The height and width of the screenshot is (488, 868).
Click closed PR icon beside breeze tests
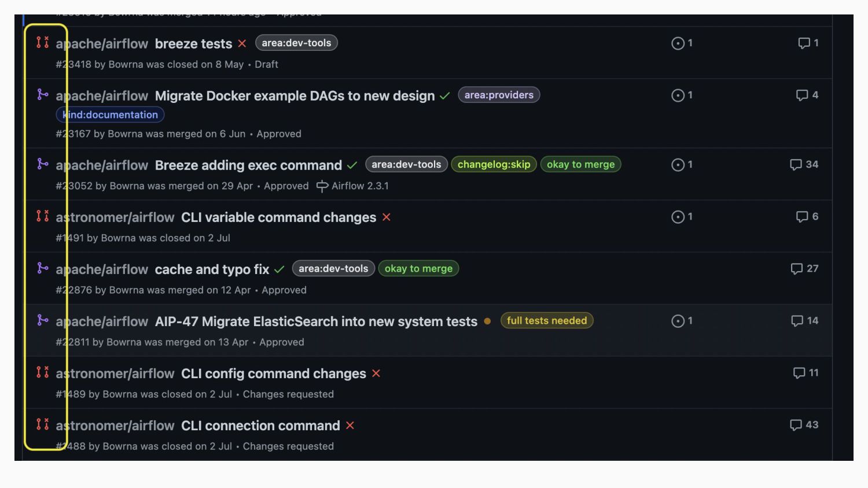pyautogui.click(x=42, y=42)
